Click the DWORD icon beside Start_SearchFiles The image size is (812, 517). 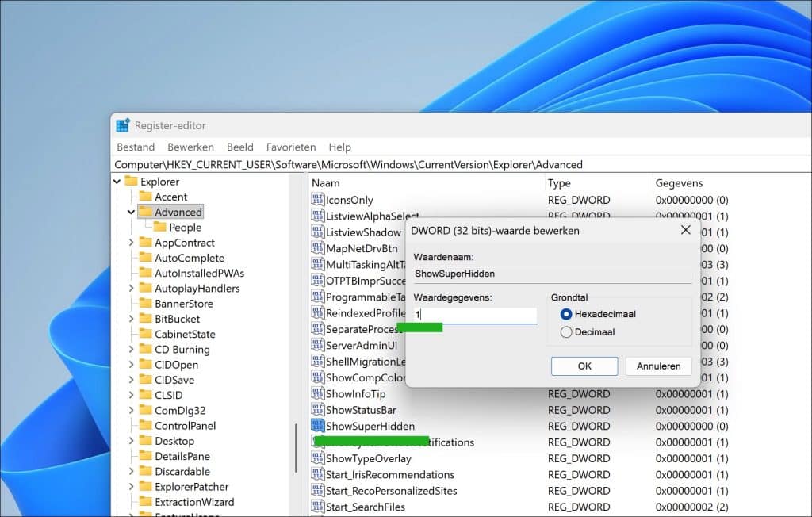point(317,507)
